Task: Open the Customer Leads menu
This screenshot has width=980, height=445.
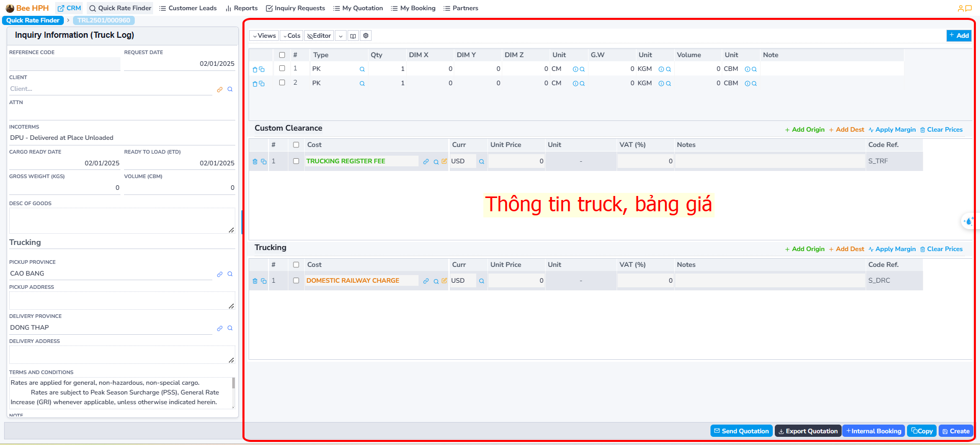Action: point(188,8)
